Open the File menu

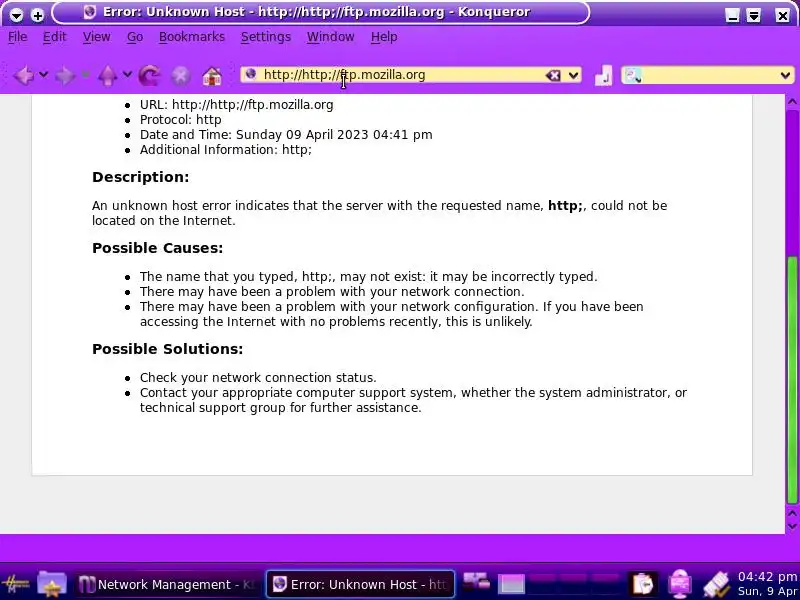[17, 37]
